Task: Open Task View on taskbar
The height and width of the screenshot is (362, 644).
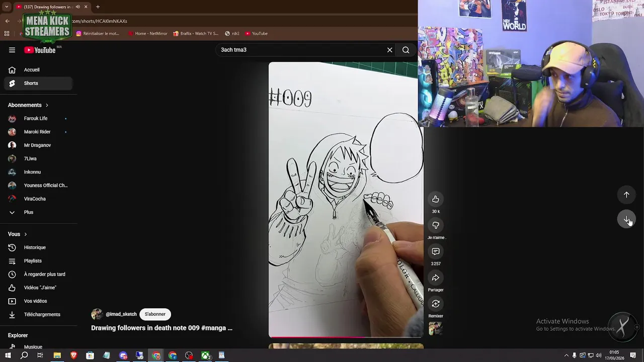Action: point(40,355)
